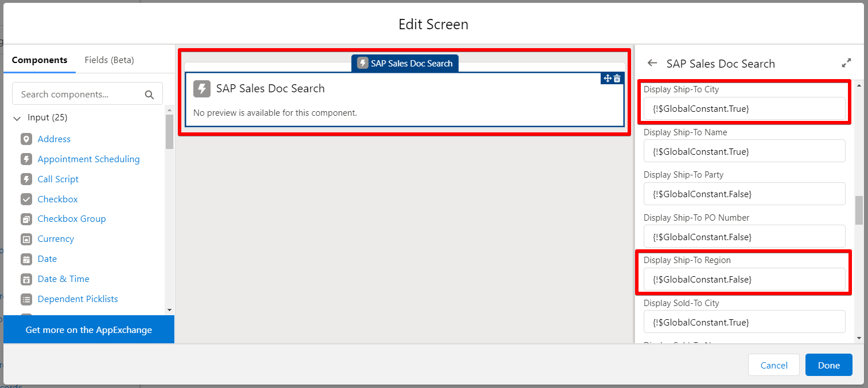This screenshot has height=388, width=868.
Task: Click the Checkbox Group component icon
Action: (26, 219)
